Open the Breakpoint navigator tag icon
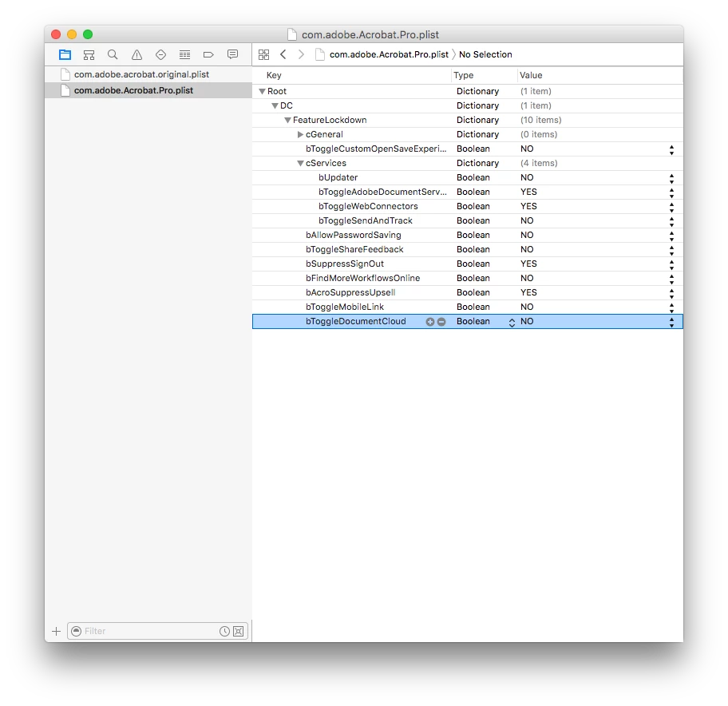Screen dimensions: 728x706 click(208, 55)
